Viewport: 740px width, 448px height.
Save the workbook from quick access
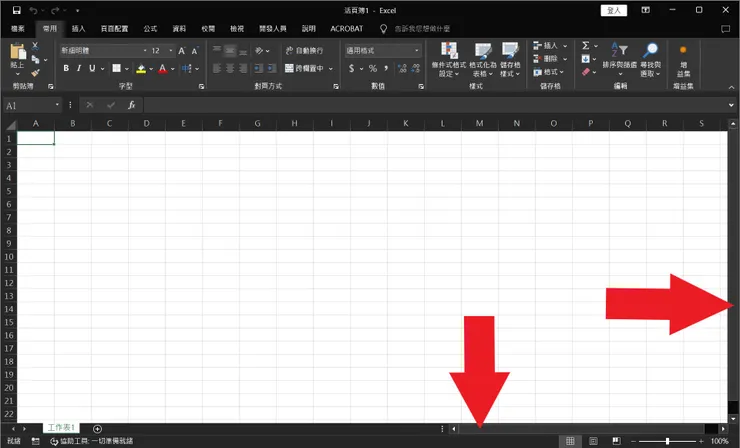coord(17,10)
